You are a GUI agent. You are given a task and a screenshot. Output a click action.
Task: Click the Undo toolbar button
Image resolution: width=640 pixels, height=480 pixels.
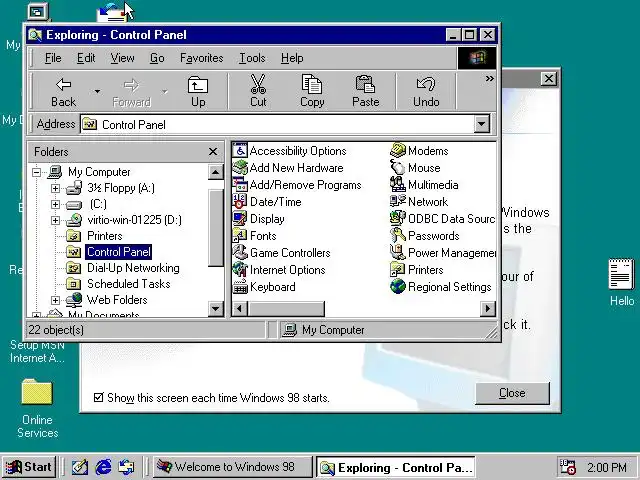point(426,92)
